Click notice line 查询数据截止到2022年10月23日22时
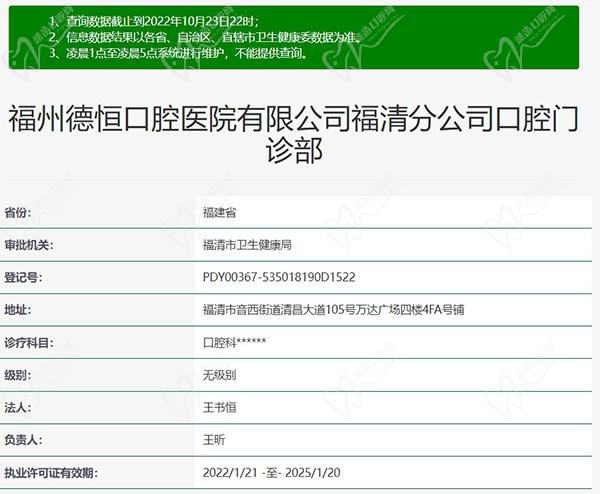The image size is (600, 494). coord(154,21)
